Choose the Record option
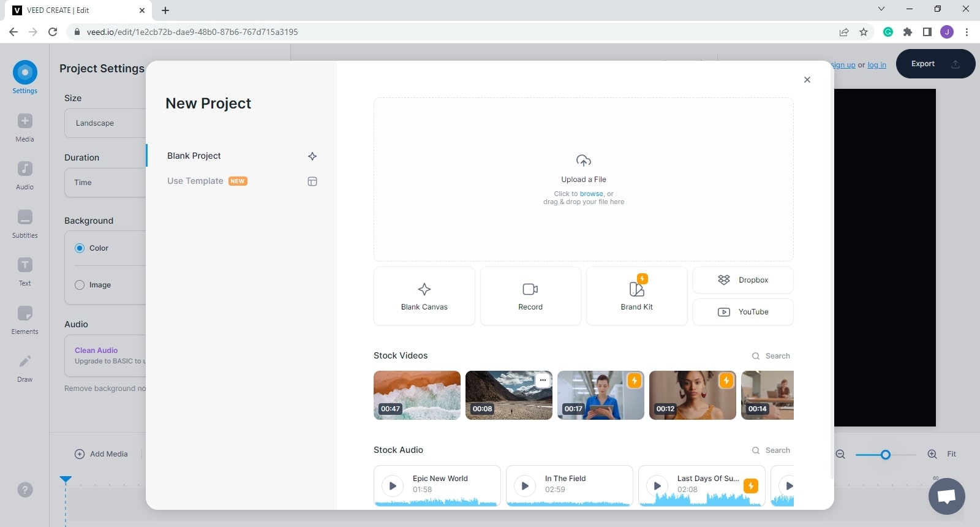This screenshot has height=527, width=980. click(x=530, y=296)
